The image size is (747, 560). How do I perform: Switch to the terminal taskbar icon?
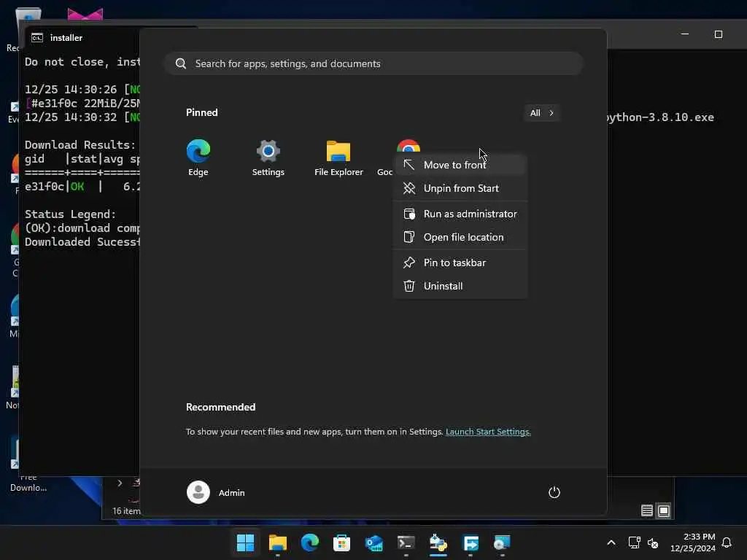406,542
